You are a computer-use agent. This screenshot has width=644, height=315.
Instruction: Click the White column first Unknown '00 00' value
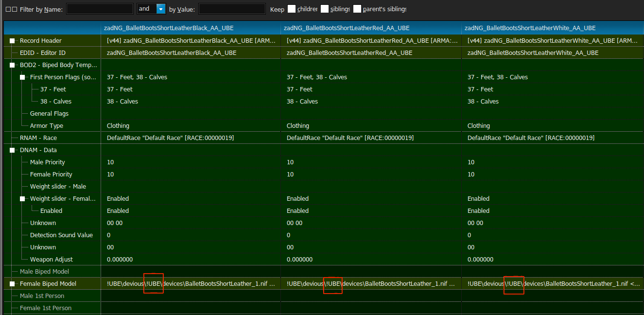475,223
